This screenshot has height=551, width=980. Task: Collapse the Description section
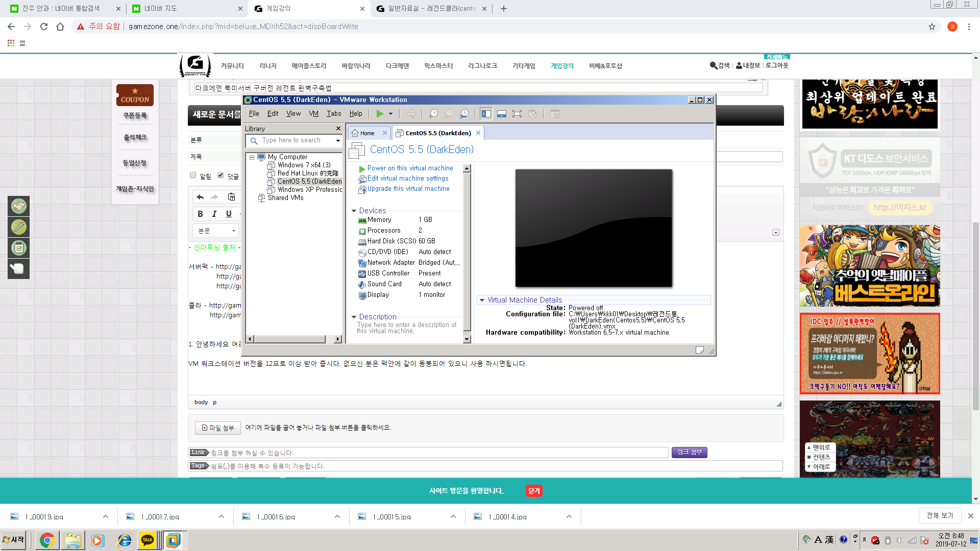coord(354,317)
